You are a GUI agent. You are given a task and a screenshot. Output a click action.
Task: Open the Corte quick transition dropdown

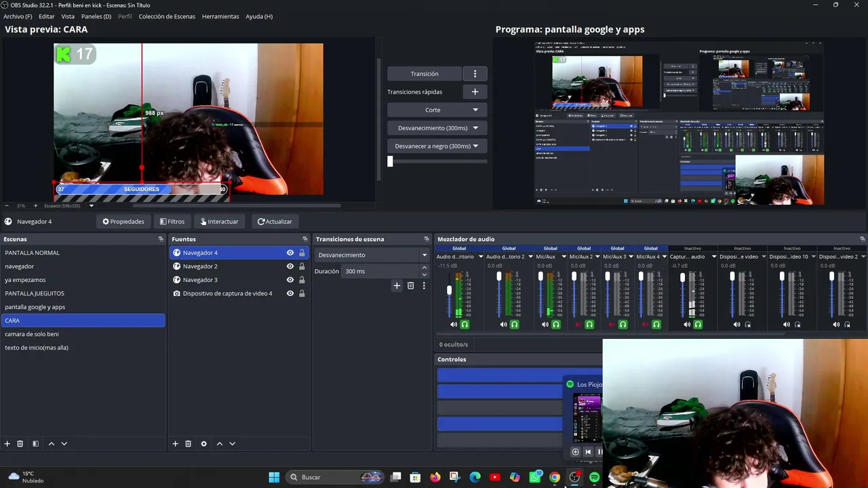pos(437,110)
